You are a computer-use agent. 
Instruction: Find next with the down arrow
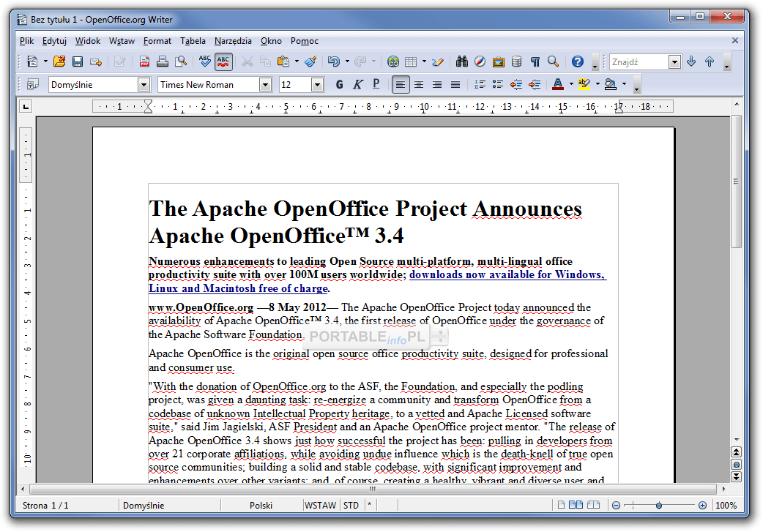pyautogui.click(x=691, y=61)
